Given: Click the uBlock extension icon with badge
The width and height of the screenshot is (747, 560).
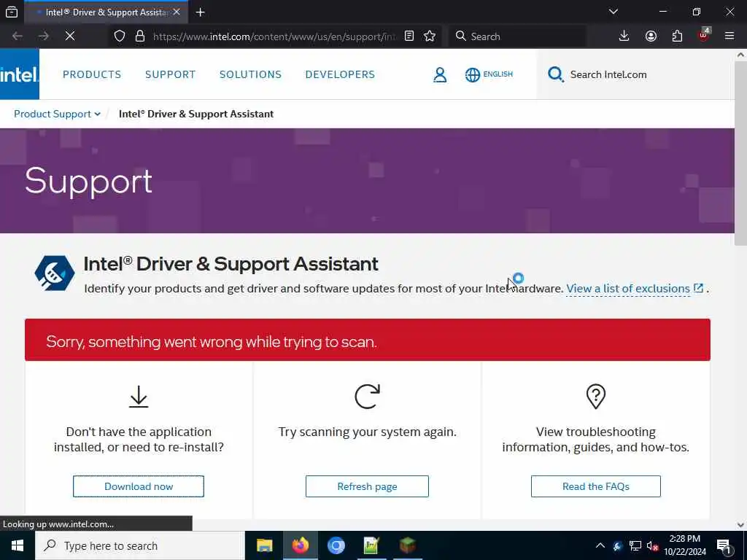Looking at the screenshot, I should coord(704,35).
